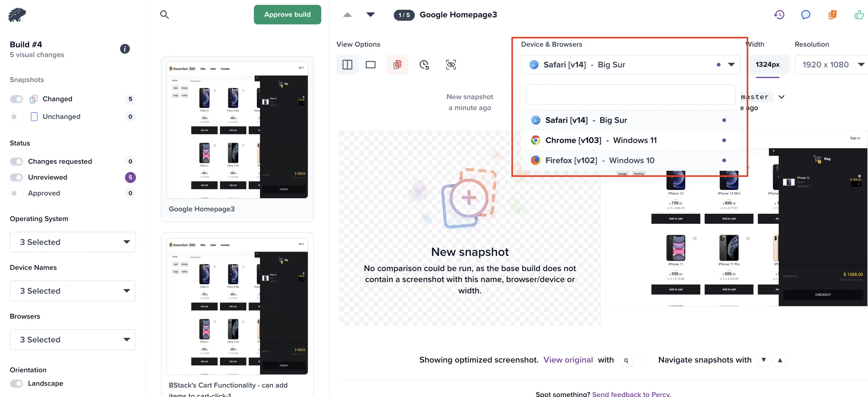Click the Approve build button
Image resolution: width=868 pixels, height=397 pixels.
[287, 14]
